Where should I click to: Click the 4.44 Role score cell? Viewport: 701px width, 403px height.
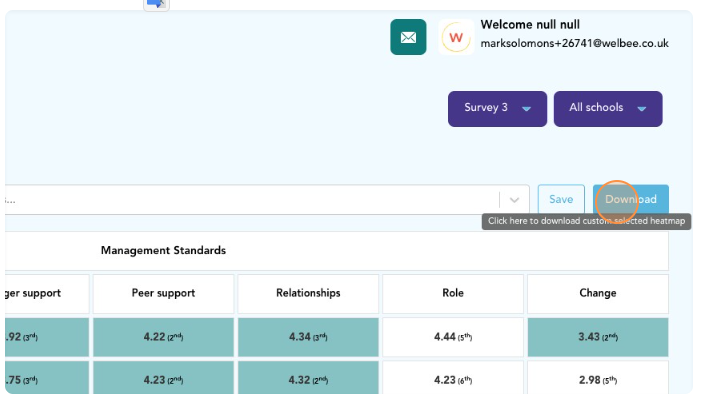pyautogui.click(x=453, y=337)
